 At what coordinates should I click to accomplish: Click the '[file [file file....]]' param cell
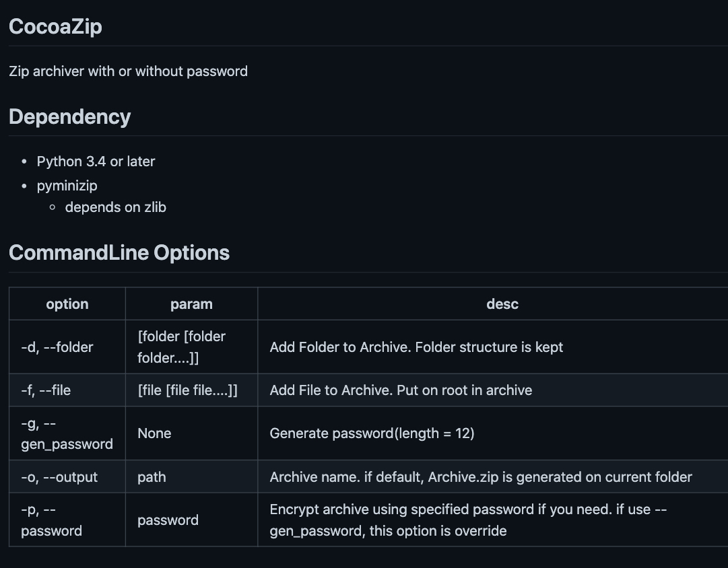(191, 390)
